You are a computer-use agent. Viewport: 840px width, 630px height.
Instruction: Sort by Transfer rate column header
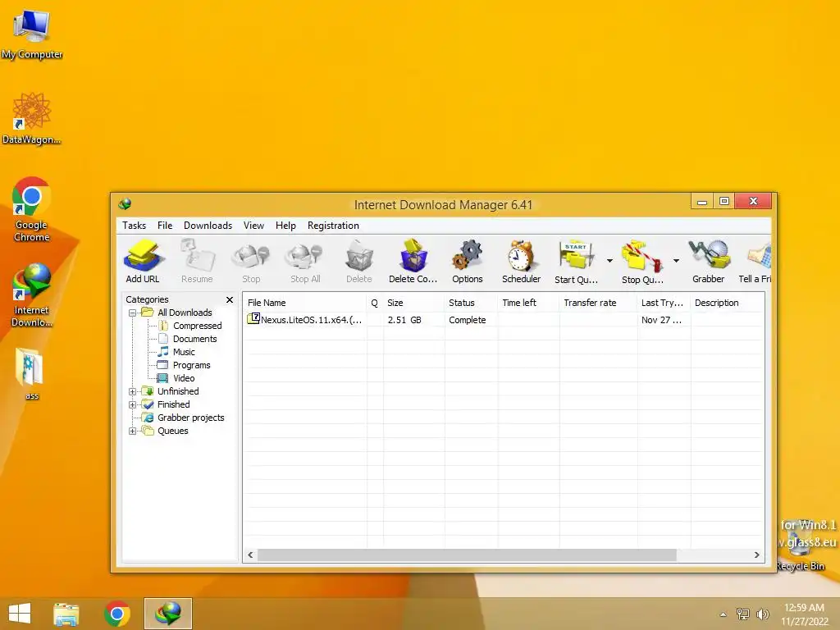pyautogui.click(x=598, y=303)
